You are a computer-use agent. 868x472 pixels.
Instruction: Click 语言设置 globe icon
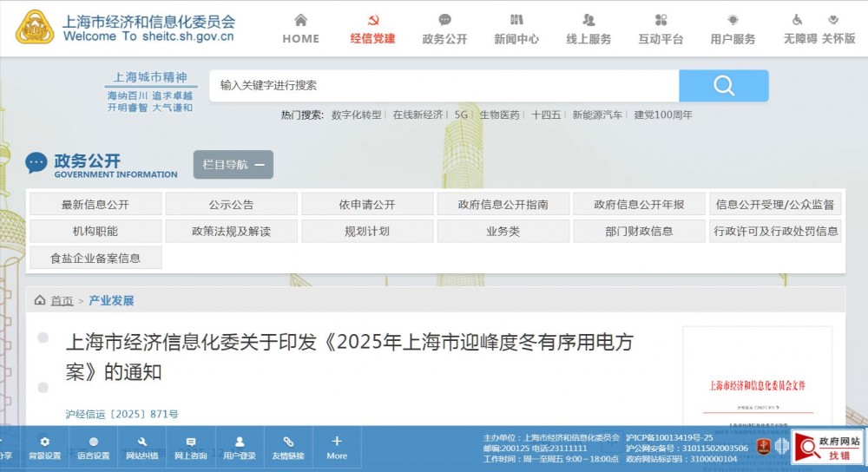click(x=93, y=442)
